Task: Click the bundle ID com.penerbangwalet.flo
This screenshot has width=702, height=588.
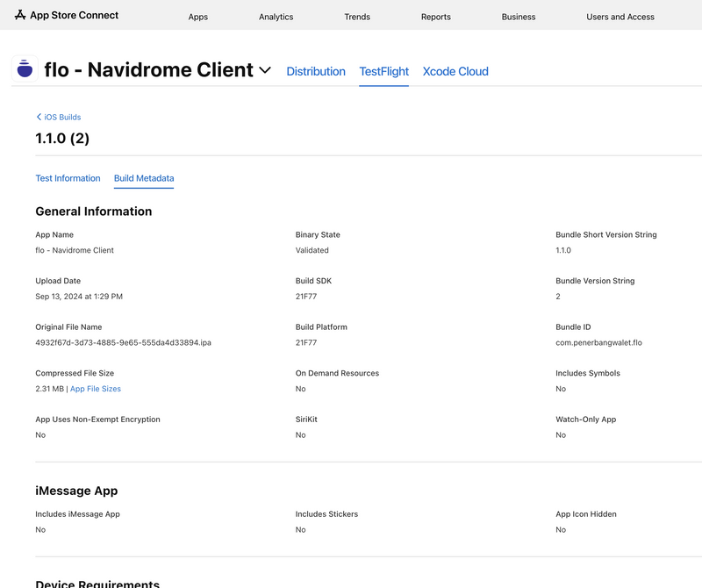Action: 598,342
